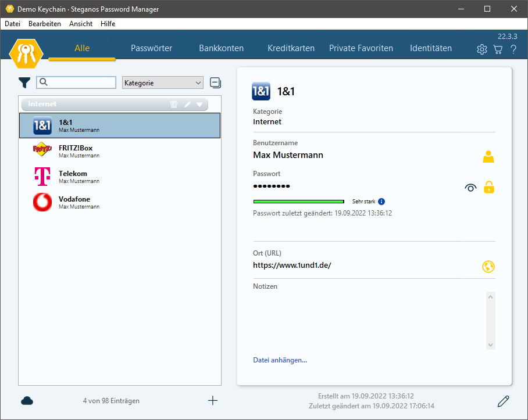Switch to the Identitäten tab
The width and height of the screenshot is (528, 420).
(x=431, y=48)
